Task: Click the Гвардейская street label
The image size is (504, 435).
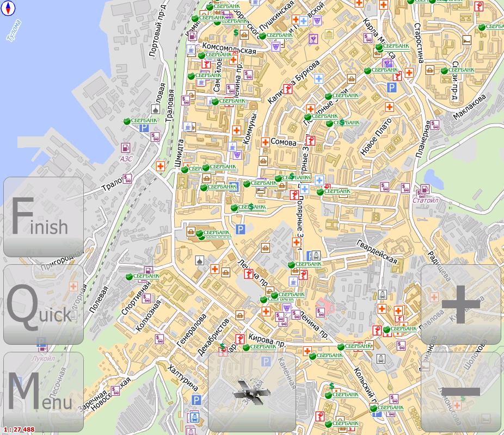Action: click(378, 251)
